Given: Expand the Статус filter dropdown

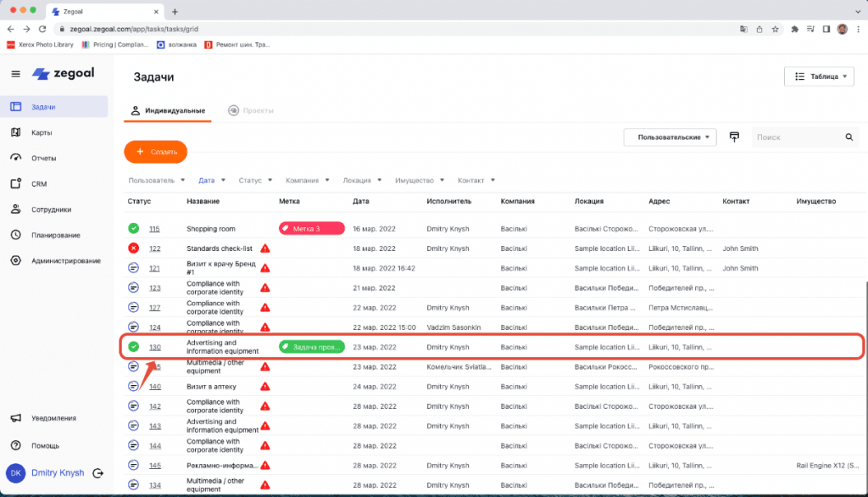Looking at the screenshot, I should click(255, 180).
